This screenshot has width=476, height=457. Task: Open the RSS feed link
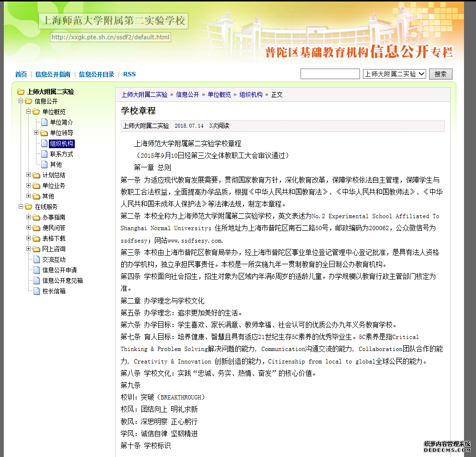pos(129,74)
